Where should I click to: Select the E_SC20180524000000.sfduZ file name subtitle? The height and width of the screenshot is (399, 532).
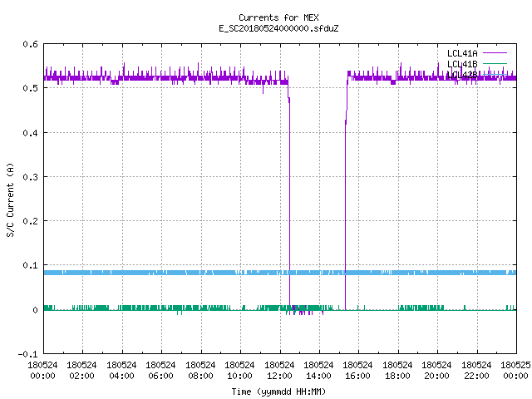click(278, 28)
